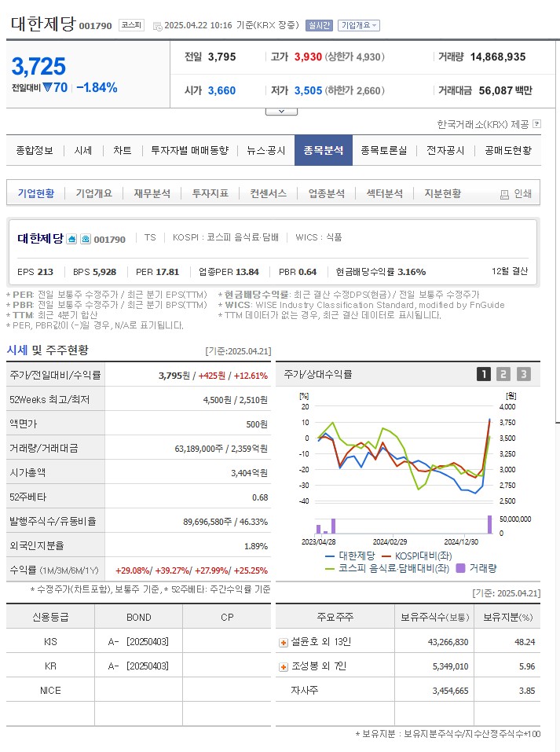This screenshot has width=560, height=752.
Task: Select the 종목분석 tab
Action: pos(324,151)
